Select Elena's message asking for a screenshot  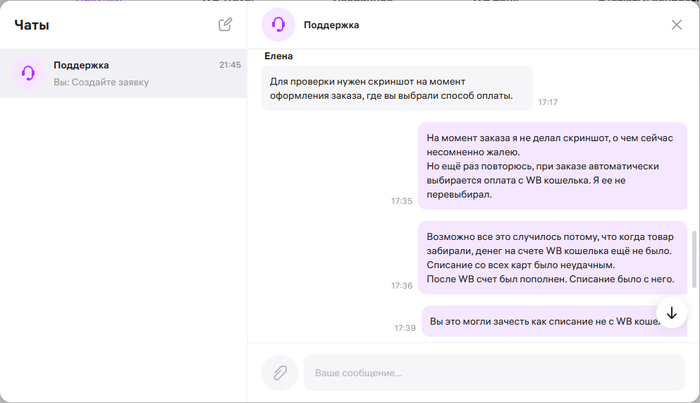coord(396,88)
